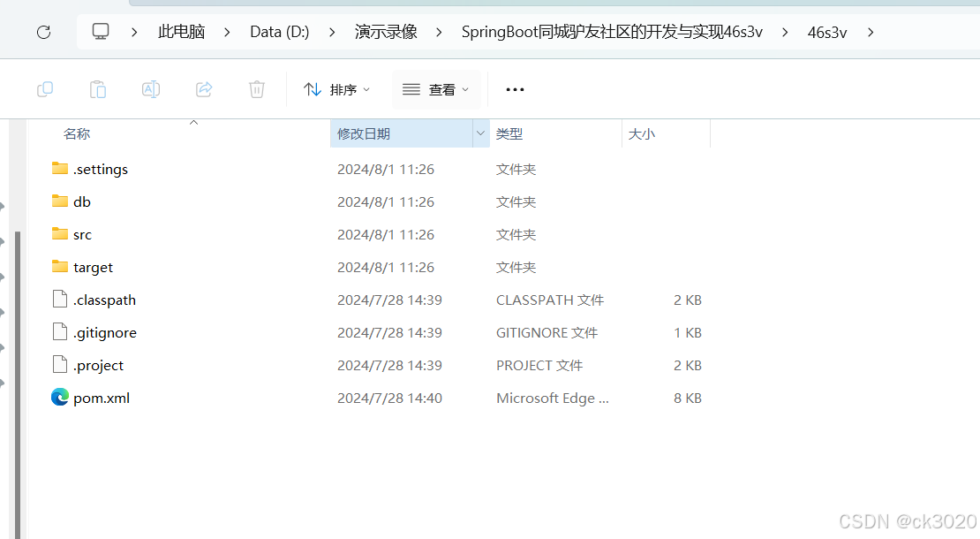
Task: Navigate to Data (D:) in breadcrumb
Action: pyautogui.click(x=279, y=32)
